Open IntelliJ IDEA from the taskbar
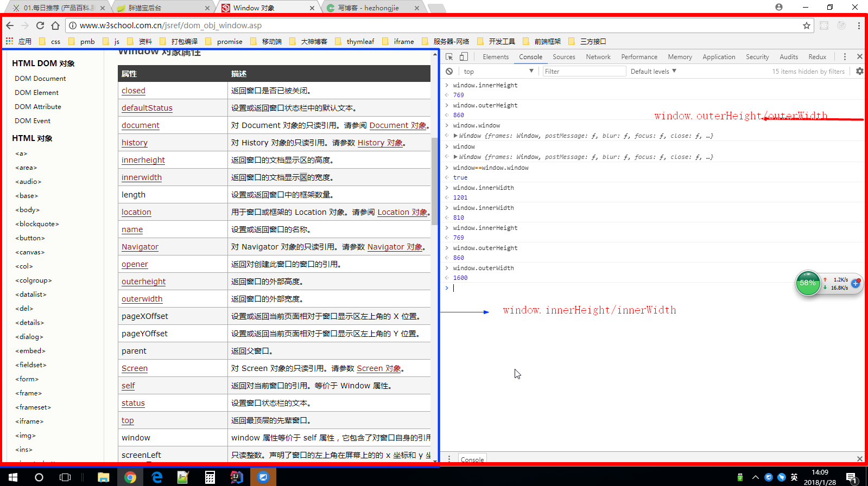Screen dimensions: 868x486 (x=237, y=477)
